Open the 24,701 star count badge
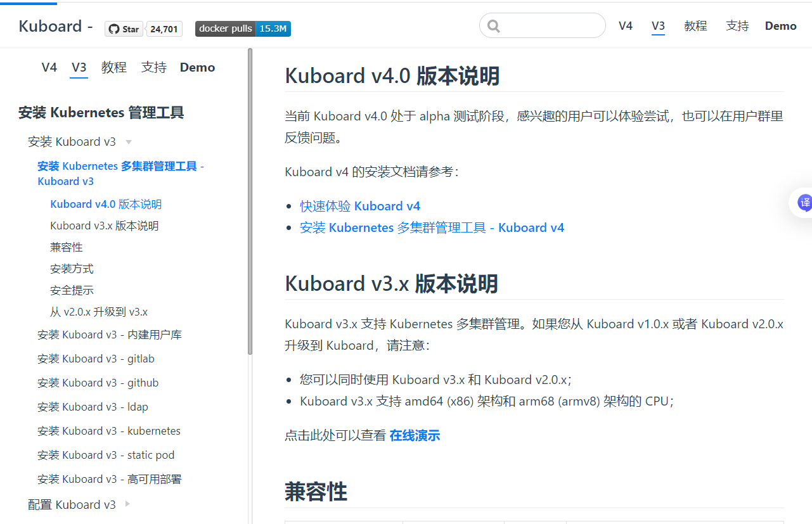Viewport: 812px width, 524px height. pyautogui.click(x=164, y=29)
